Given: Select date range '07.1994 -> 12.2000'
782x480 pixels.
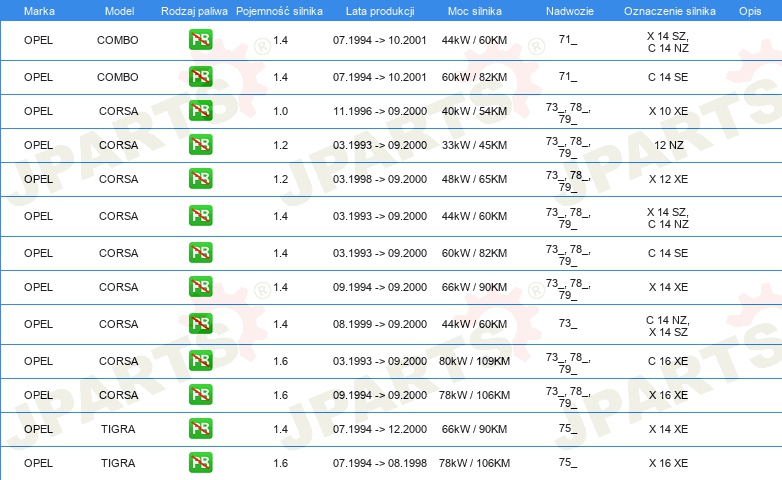Looking at the screenshot, I should click(380, 429).
